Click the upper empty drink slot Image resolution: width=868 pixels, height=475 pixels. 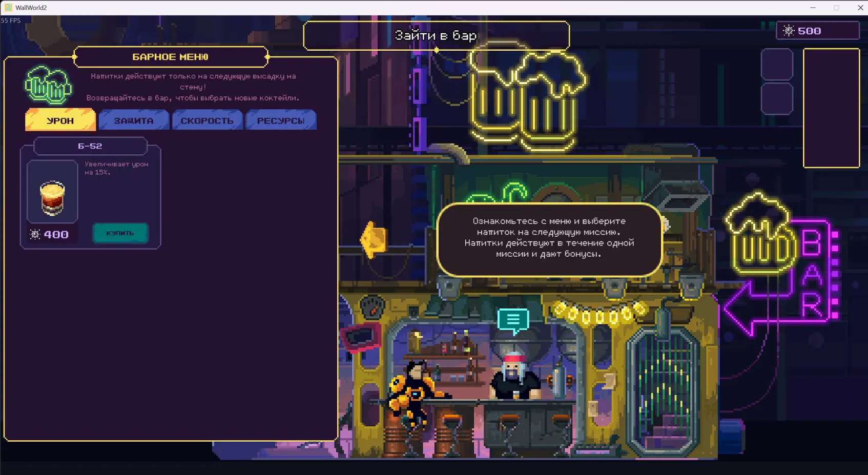[777, 65]
